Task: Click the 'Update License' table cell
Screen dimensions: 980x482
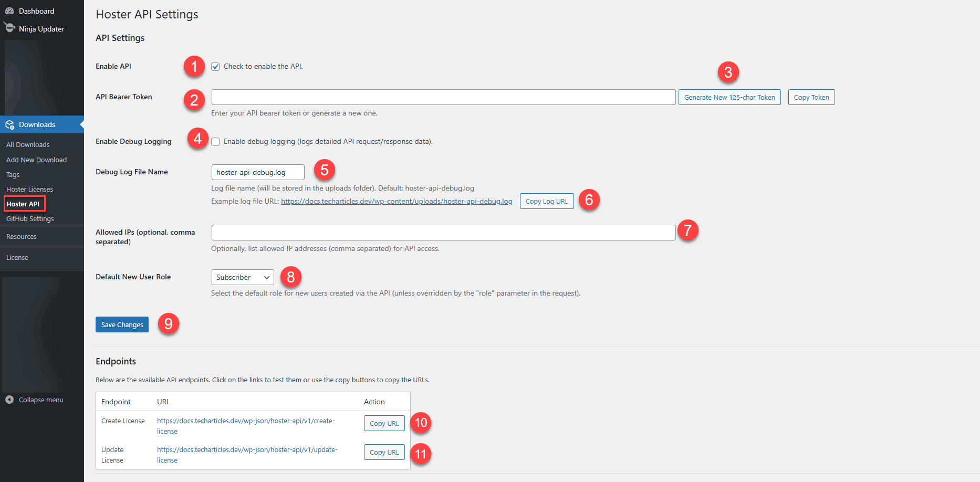Action: (112, 455)
